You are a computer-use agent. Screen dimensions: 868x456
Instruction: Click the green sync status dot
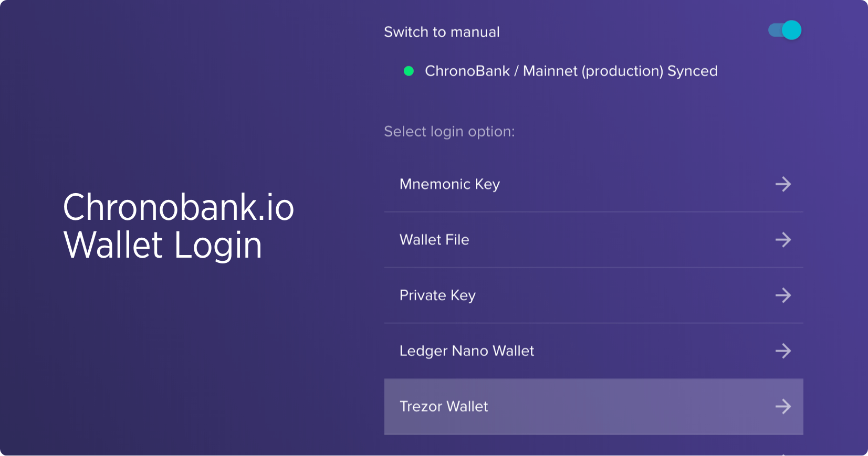[409, 70]
